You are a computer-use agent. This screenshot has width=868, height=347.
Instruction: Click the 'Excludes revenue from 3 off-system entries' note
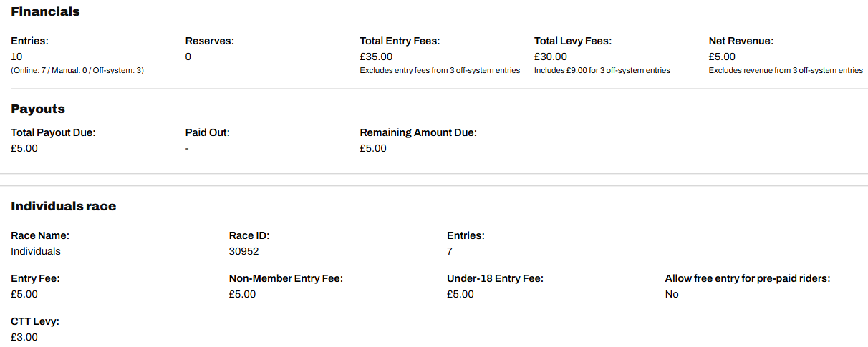(786, 70)
